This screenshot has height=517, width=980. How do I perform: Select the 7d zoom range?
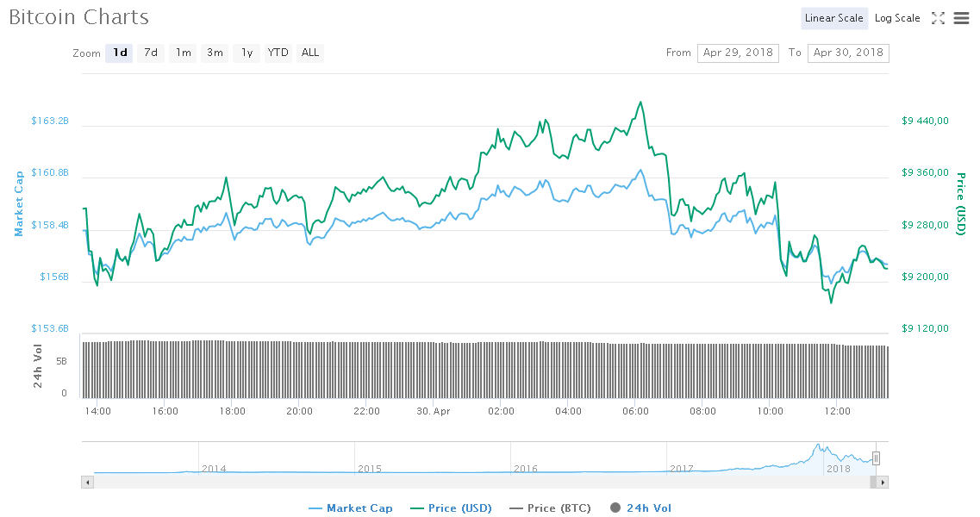point(151,53)
